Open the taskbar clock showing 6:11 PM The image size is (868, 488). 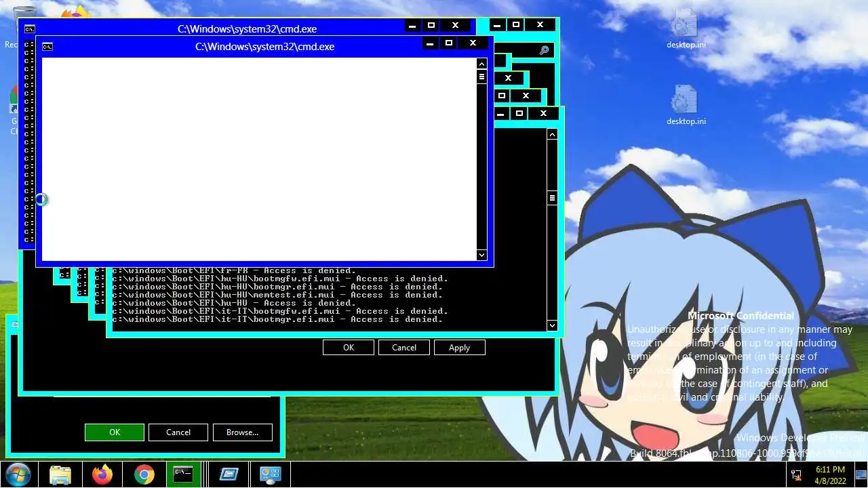click(x=831, y=474)
